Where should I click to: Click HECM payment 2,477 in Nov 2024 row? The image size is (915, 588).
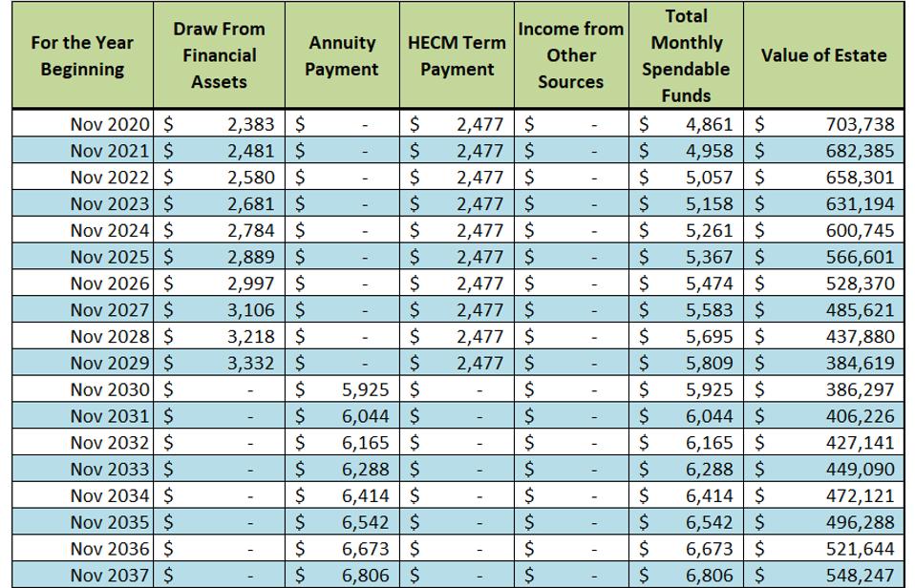click(479, 230)
